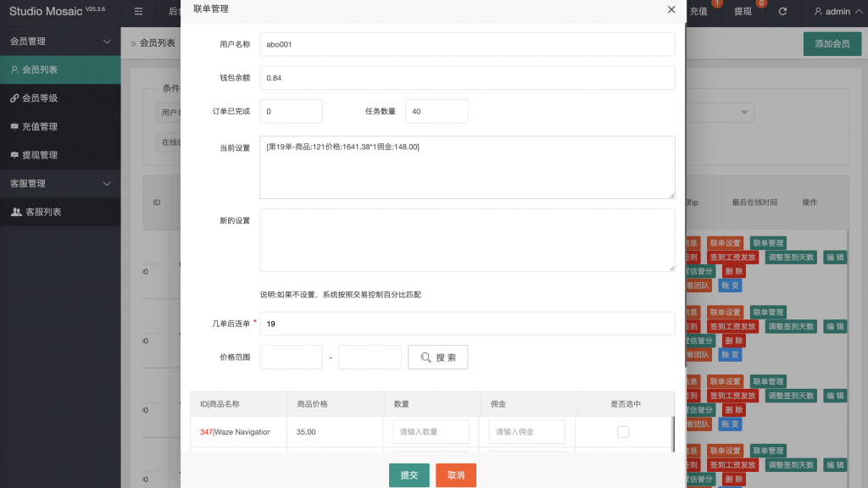Select the 会员等级 icon in the sidebar
868x488 pixels.
pyautogui.click(x=13, y=98)
